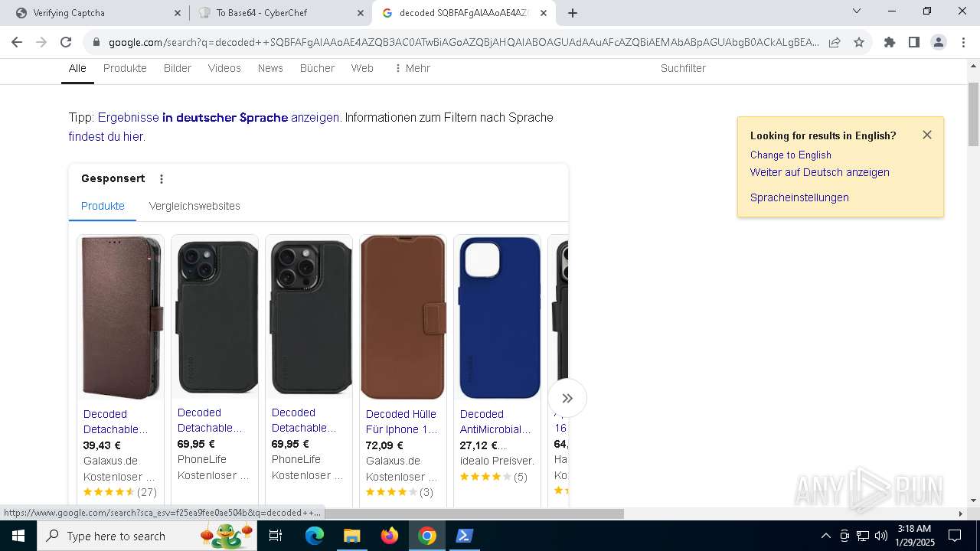Open the Chrome extensions puzzle icon

tap(890, 42)
